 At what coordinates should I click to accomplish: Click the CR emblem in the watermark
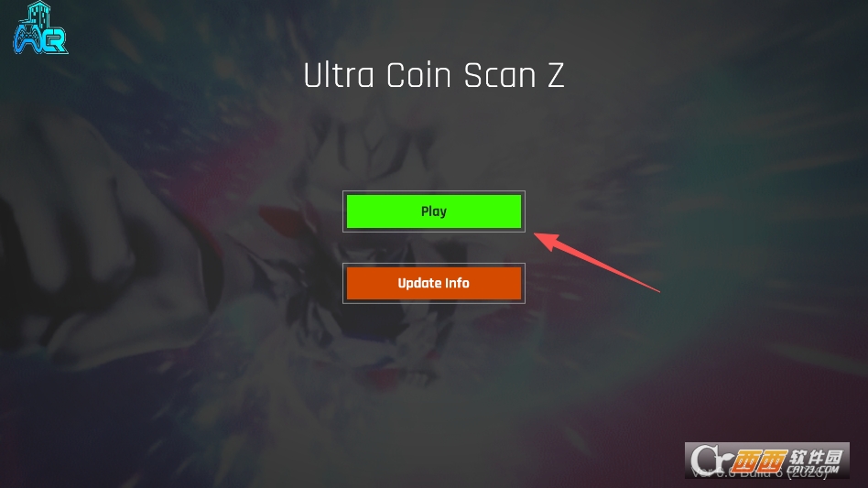(x=711, y=461)
